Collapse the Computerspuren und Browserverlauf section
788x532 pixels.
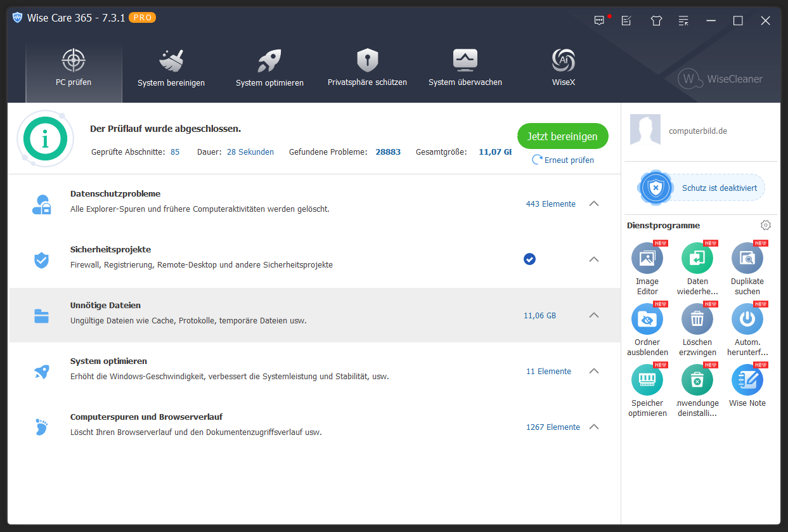tap(594, 427)
